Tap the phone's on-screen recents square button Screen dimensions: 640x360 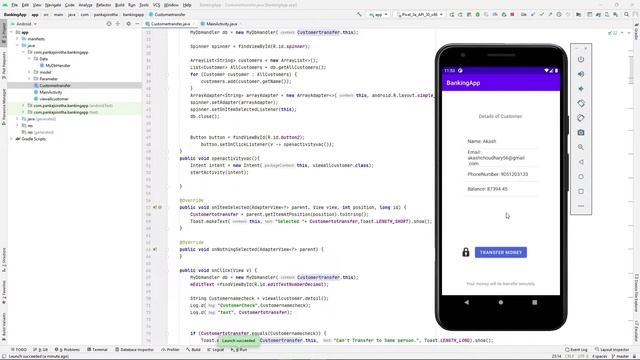tap(535, 302)
